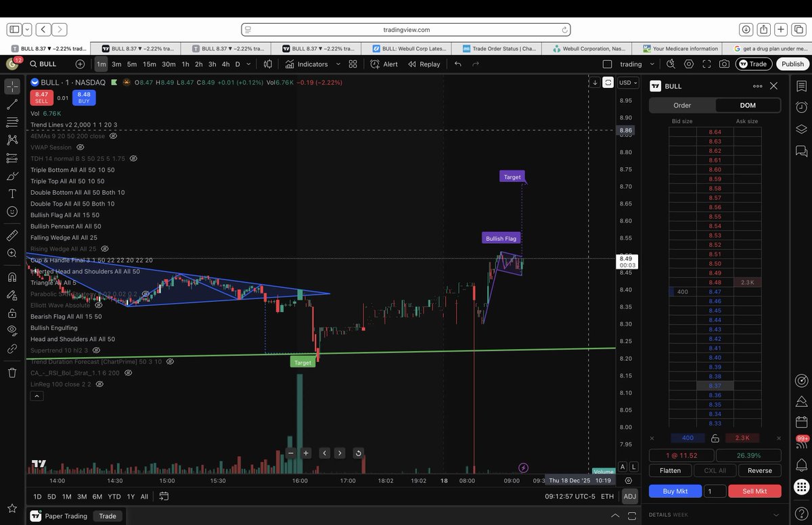812x525 pixels.
Task: Select the crosshair cursor tool
Action: [x=12, y=87]
